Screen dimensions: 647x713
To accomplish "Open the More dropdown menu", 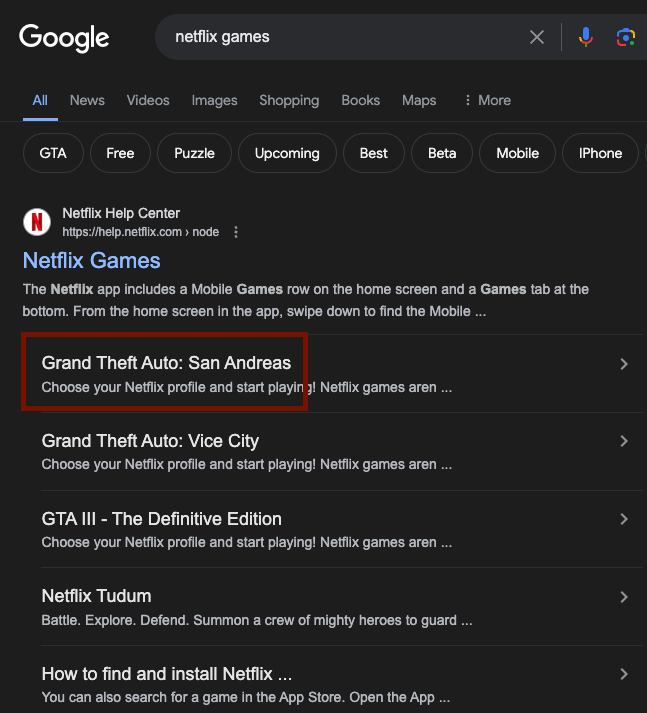I will coord(488,100).
